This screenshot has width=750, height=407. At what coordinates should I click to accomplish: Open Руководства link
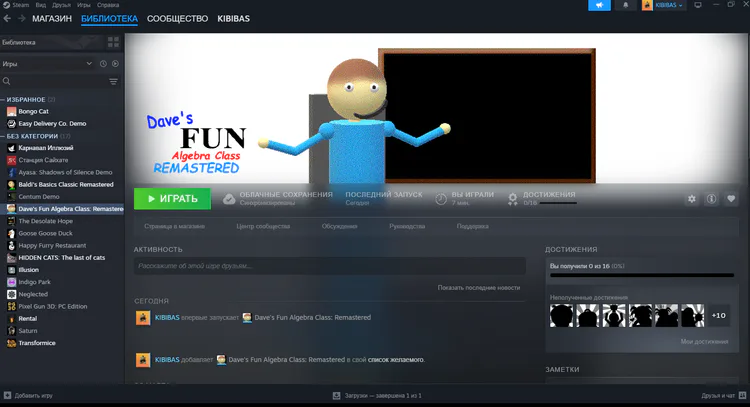click(407, 226)
